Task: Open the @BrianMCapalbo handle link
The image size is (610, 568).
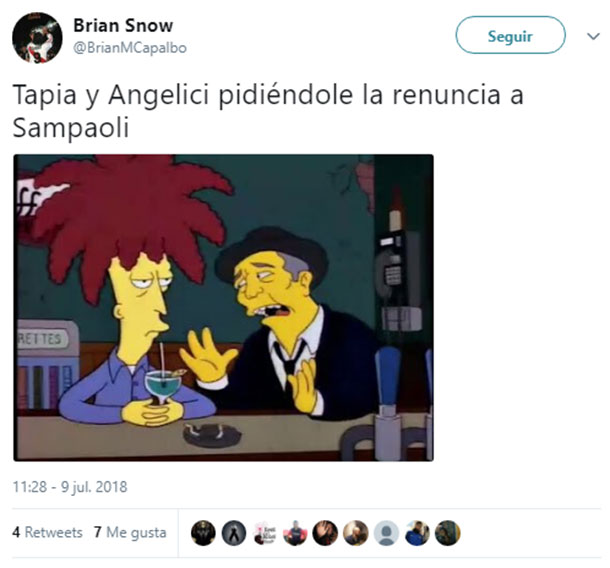Action: (x=130, y=48)
